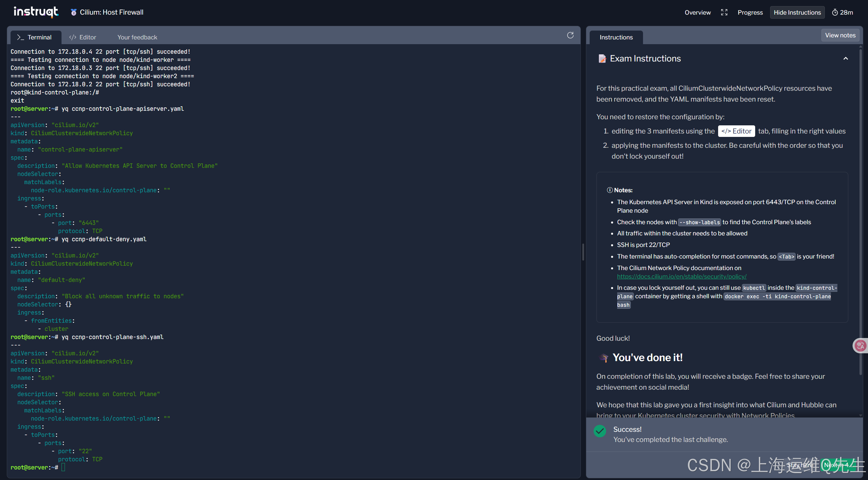
Task: Click the Exam Instructions document icon
Action: pos(602,59)
